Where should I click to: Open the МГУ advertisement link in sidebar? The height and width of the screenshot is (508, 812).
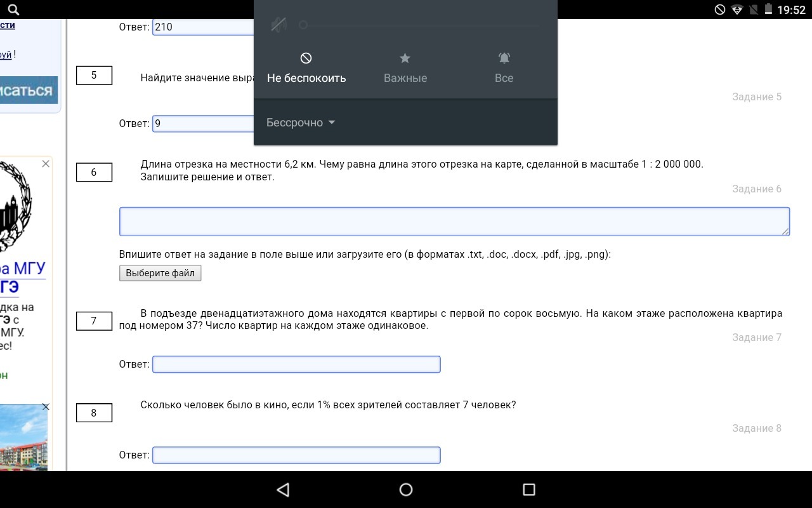(23, 269)
